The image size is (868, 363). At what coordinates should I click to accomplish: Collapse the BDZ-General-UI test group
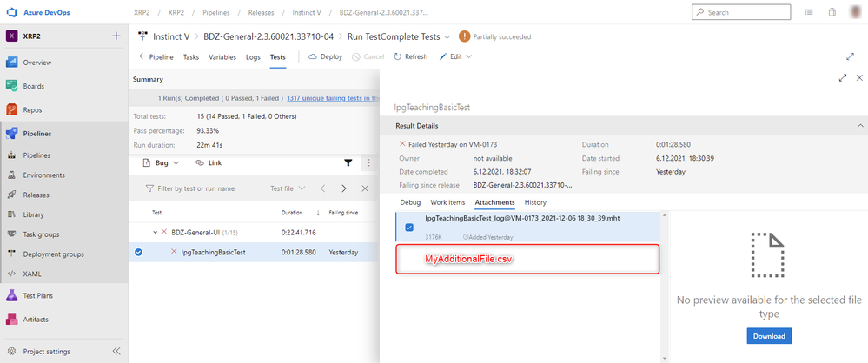pyautogui.click(x=156, y=233)
